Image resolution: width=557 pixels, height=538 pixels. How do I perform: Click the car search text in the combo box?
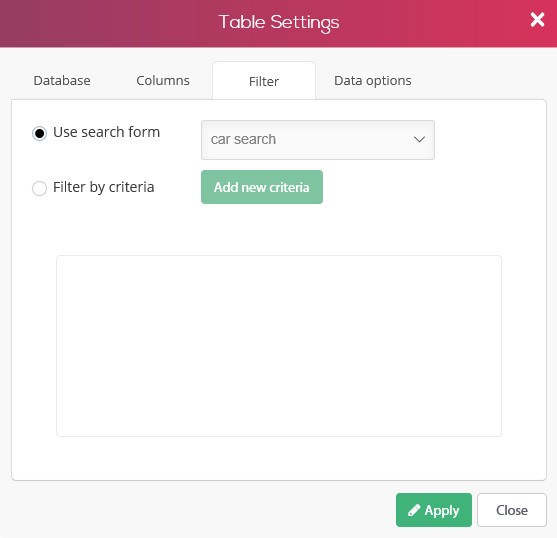(243, 139)
